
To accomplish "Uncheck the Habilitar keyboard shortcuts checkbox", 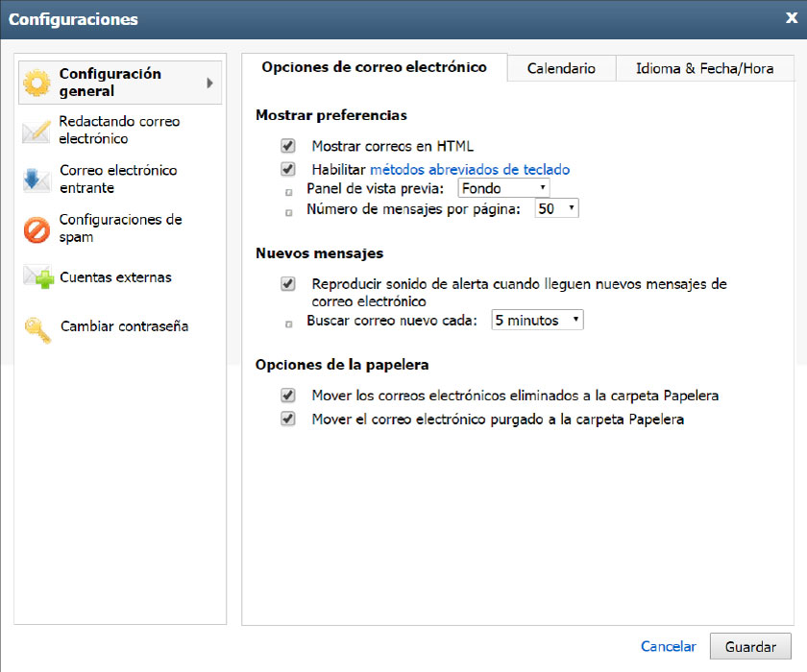I will (287, 169).
